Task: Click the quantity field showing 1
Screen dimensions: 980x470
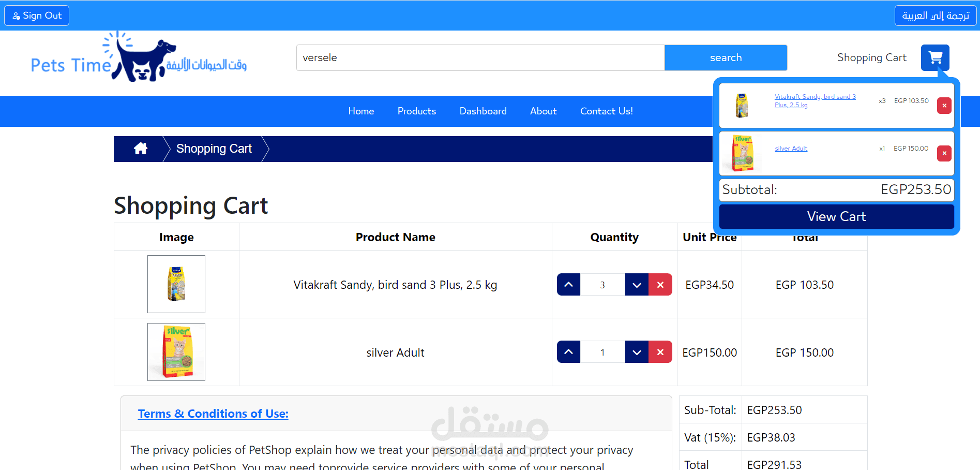Action: tap(602, 352)
